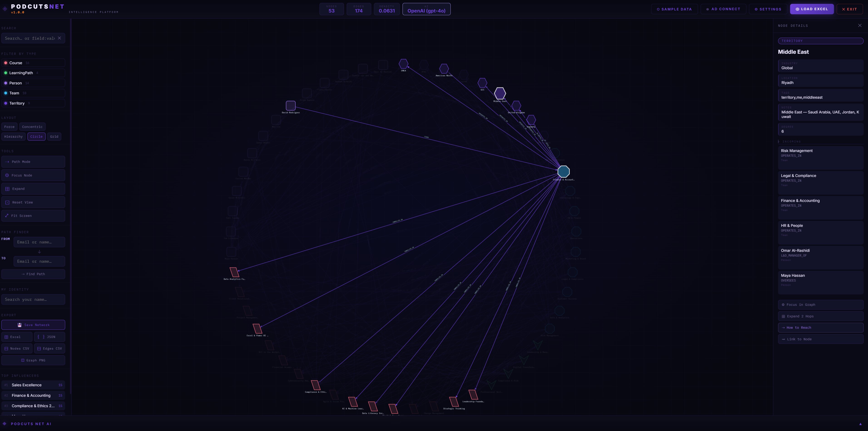Click the Data Literacy for… course node
868x431 pixels.
tap(373, 407)
